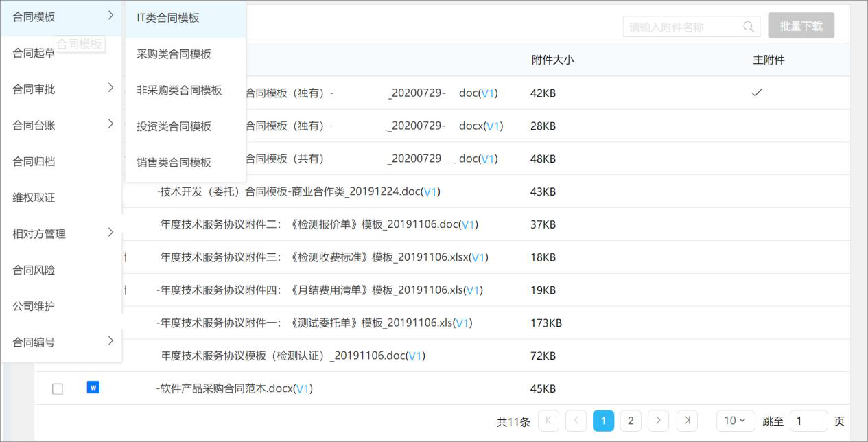Click the Word file icon beside 软件产品采购合同范本

[94, 387]
